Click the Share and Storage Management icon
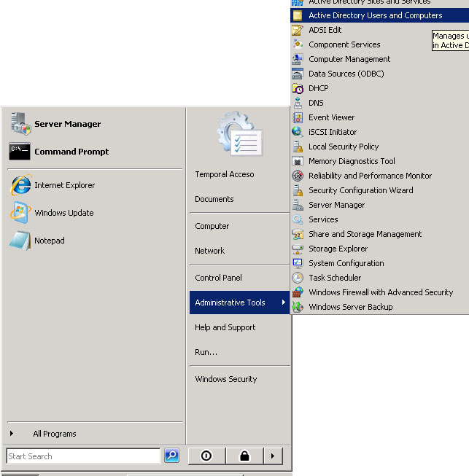The width and height of the screenshot is (469, 476). tap(298, 234)
